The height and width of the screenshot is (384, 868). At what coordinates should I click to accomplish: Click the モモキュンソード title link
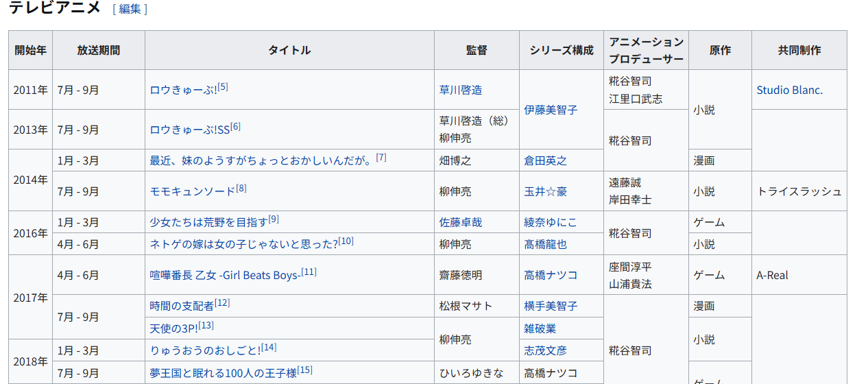(192, 191)
